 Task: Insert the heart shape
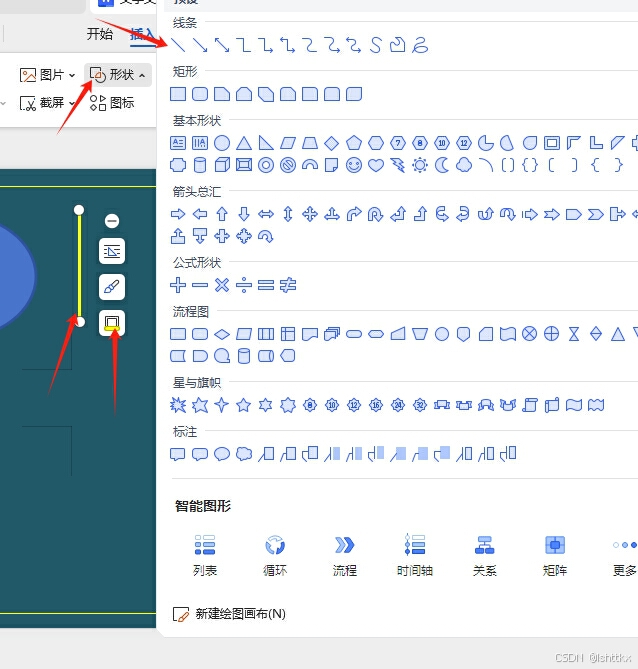tap(376, 165)
